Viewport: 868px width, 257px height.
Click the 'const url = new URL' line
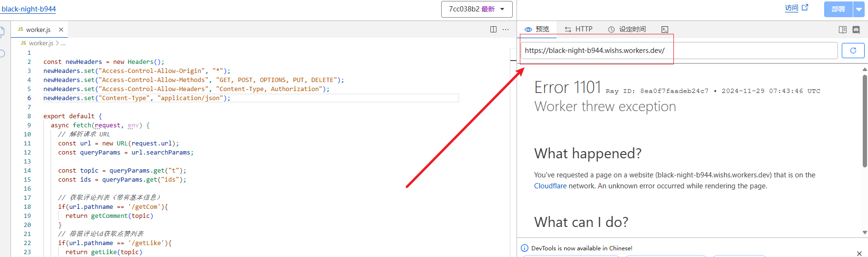click(x=119, y=144)
